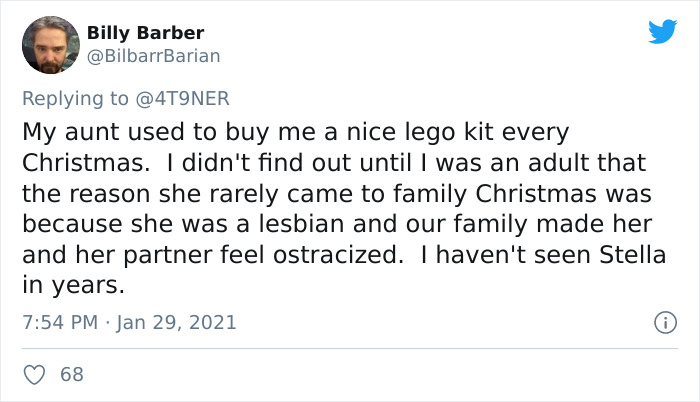Click the like count 68

[72, 375]
